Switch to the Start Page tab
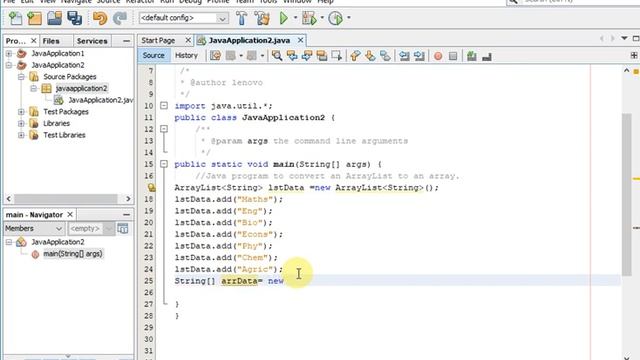The height and width of the screenshot is (360, 640). click(158, 40)
